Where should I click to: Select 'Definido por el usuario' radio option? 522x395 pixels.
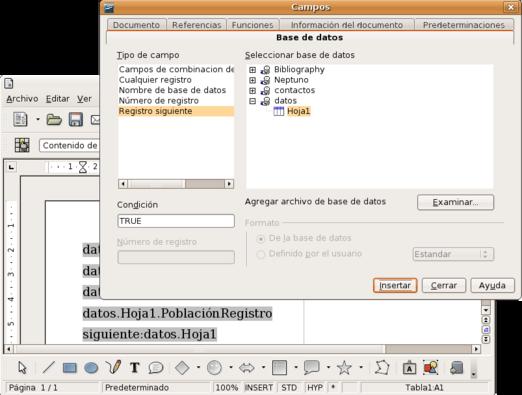tap(261, 255)
